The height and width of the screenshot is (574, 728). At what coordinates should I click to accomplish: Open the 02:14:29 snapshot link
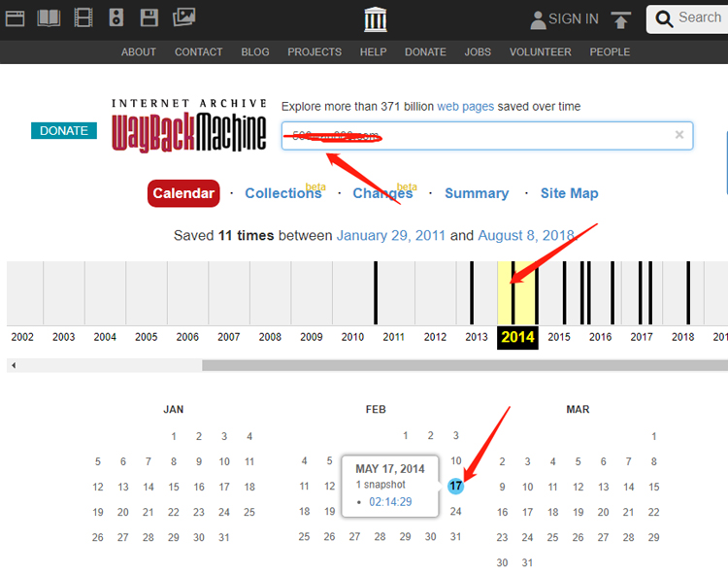pos(390,502)
